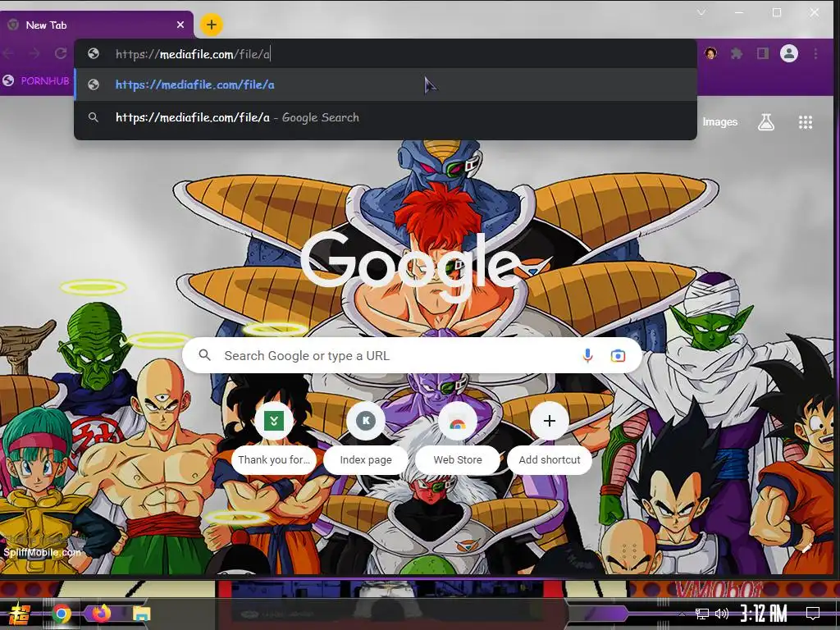
Task: Toggle the browser side panel
Action: pos(762,53)
